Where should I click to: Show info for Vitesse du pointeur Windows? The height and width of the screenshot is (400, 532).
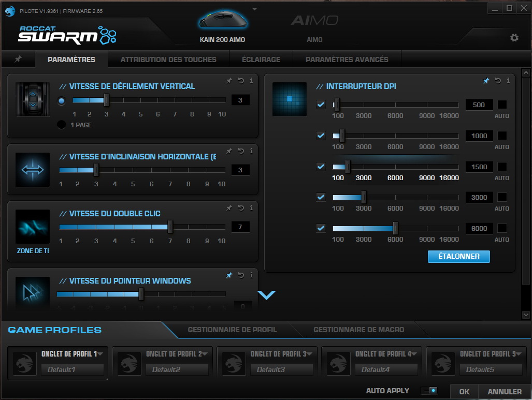coord(252,275)
